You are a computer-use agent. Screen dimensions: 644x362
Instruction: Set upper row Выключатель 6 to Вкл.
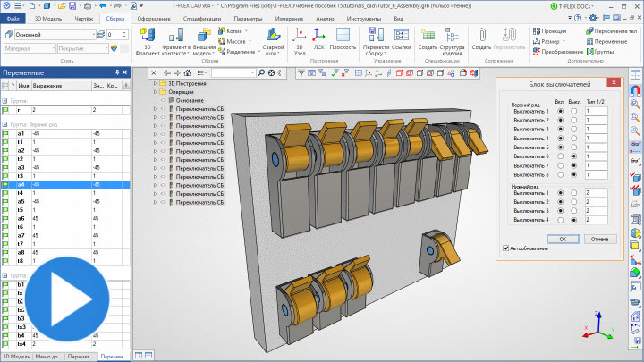coord(561,156)
